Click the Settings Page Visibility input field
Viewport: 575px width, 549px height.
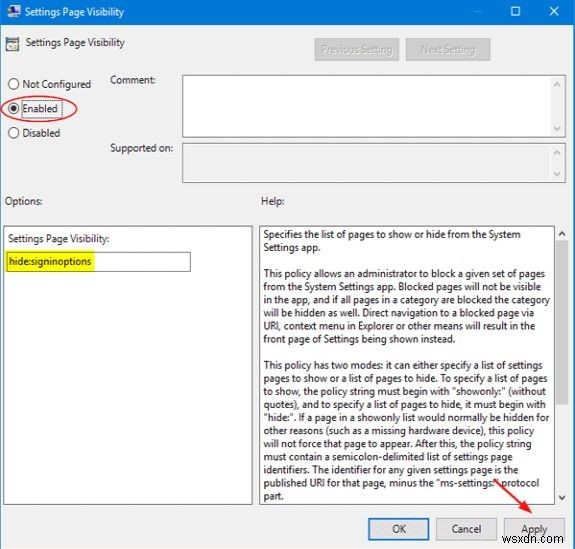click(98, 261)
